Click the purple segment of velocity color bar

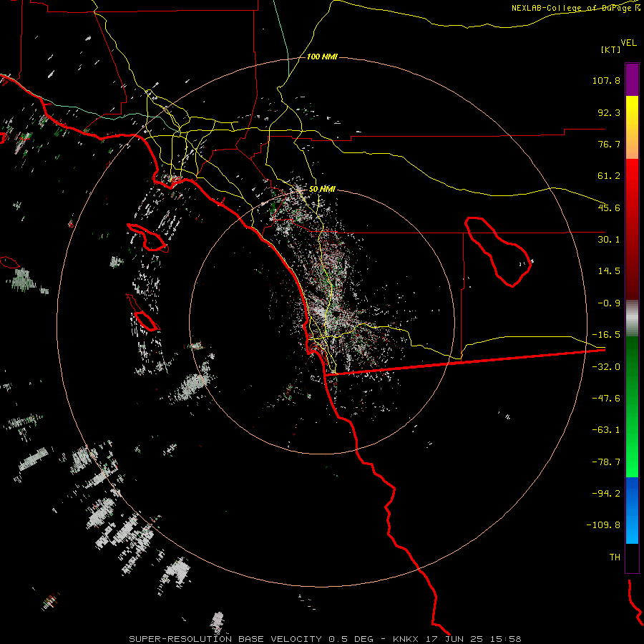pos(632,79)
